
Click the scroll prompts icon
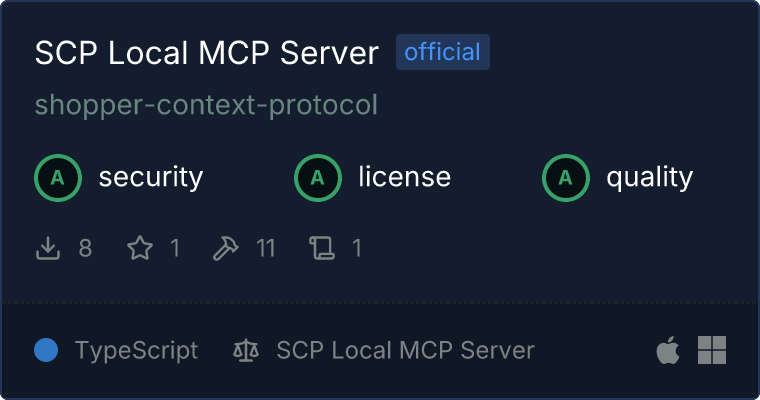click(x=322, y=248)
